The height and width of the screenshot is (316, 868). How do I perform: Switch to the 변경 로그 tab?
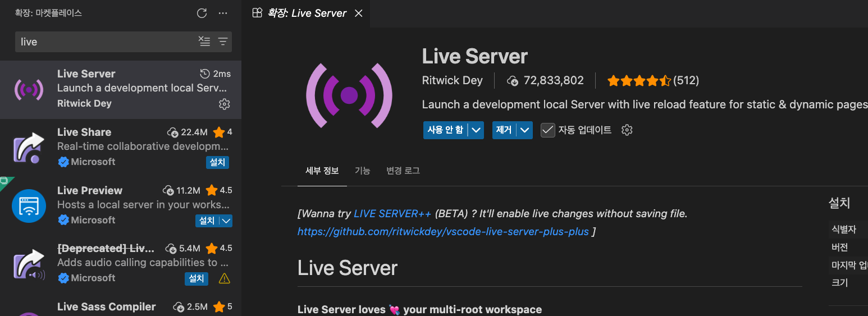[x=403, y=171]
